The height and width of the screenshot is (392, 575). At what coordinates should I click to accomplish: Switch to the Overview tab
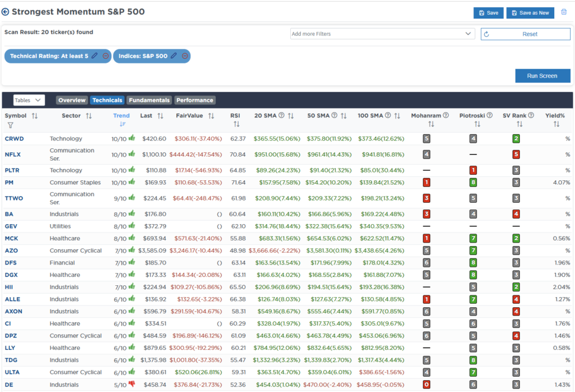coord(72,100)
